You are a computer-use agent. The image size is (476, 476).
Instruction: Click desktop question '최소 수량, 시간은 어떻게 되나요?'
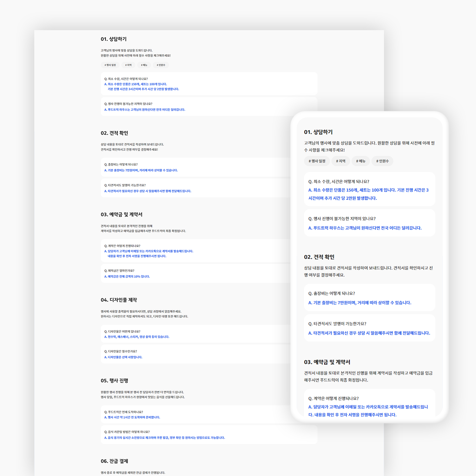(126, 79)
